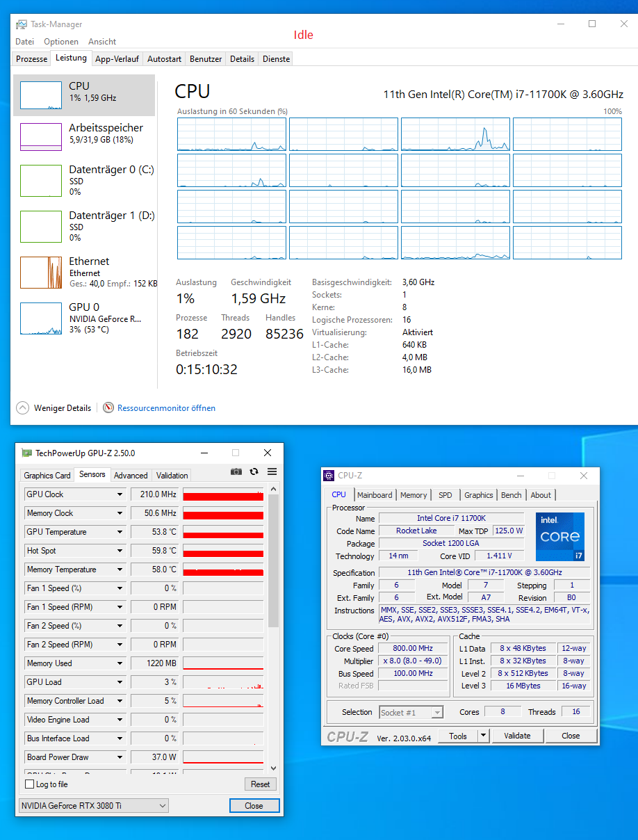Select Ethernet in the sidebar
This screenshot has height=840, width=638.
coord(84,272)
